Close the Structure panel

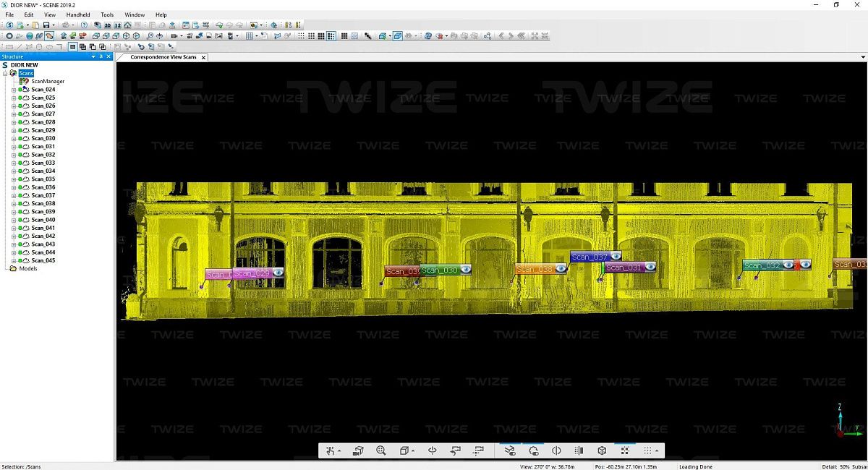coord(109,56)
